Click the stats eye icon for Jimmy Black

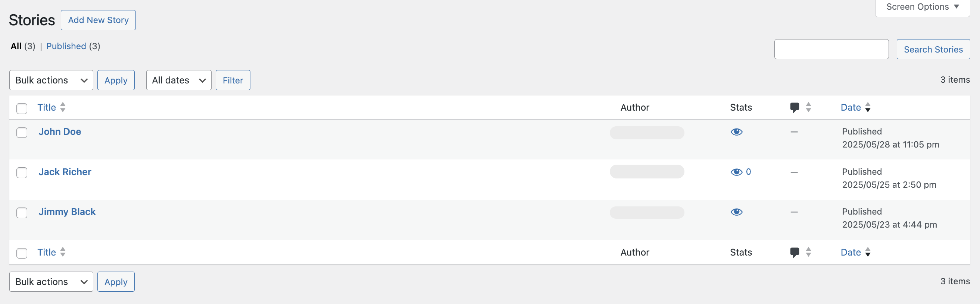pyautogui.click(x=737, y=212)
